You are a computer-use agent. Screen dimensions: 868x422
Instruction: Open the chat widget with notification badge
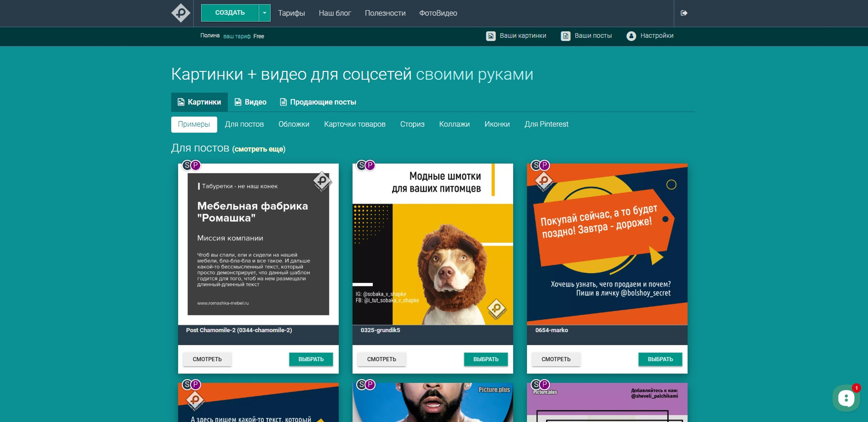(x=846, y=398)
